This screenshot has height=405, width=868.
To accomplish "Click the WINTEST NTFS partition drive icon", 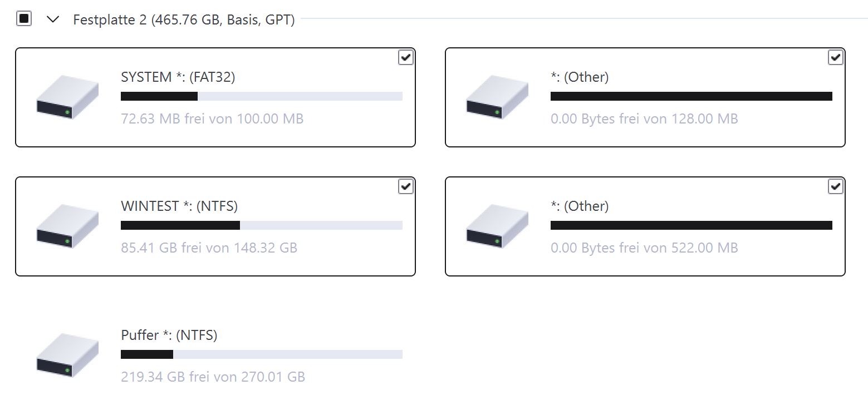I will 67,227.
